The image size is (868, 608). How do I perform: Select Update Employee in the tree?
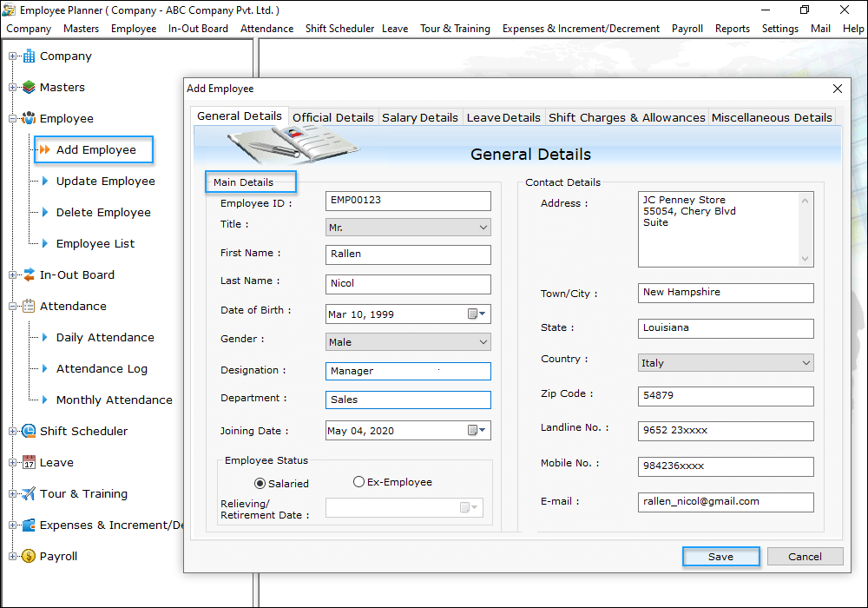pos(105,181)
